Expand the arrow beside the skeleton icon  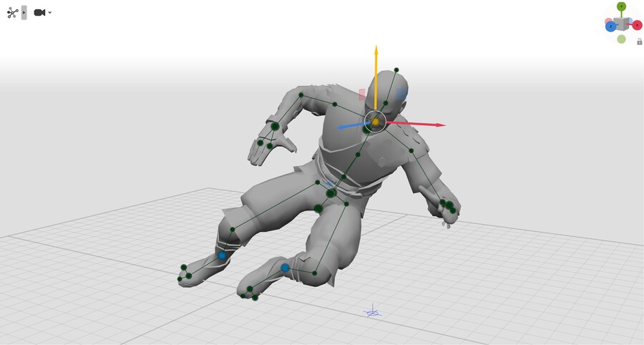pyautogui.click(x=24, y=13)
